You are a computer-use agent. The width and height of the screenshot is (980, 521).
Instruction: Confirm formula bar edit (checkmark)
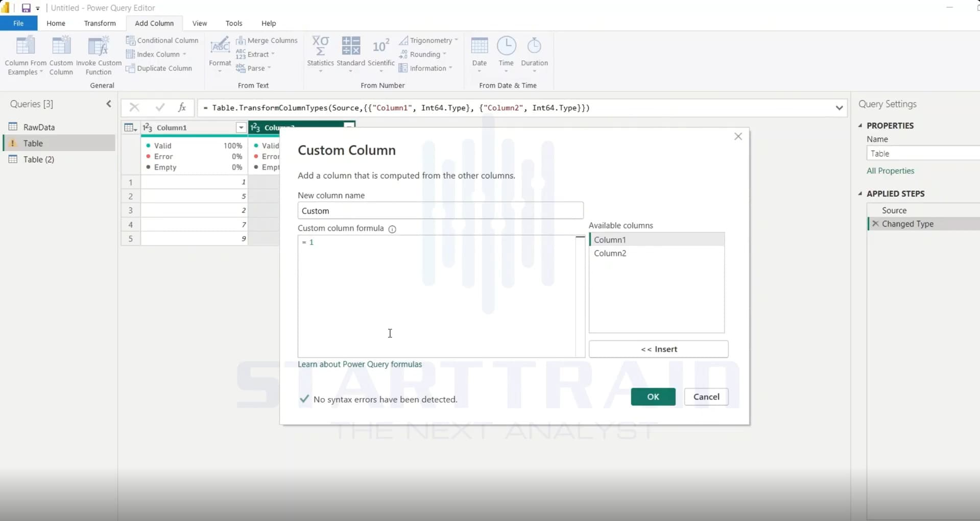160,107
